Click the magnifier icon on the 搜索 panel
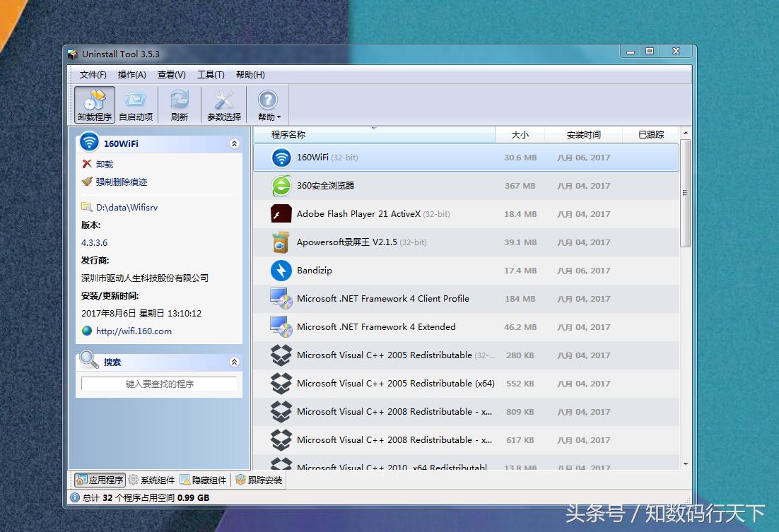The image size is (779, 532). click(88, 361)
